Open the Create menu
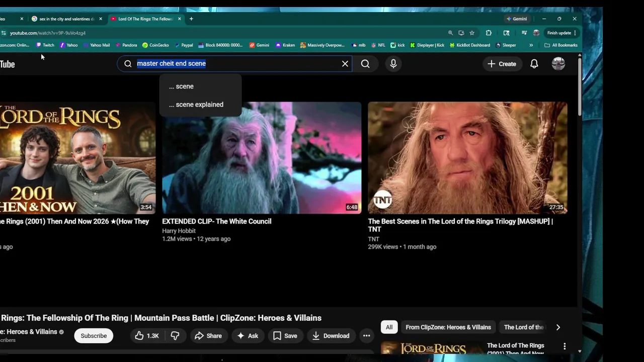This screenshot has height=362, width=644. pyautogui.click(x=502, y=64)
